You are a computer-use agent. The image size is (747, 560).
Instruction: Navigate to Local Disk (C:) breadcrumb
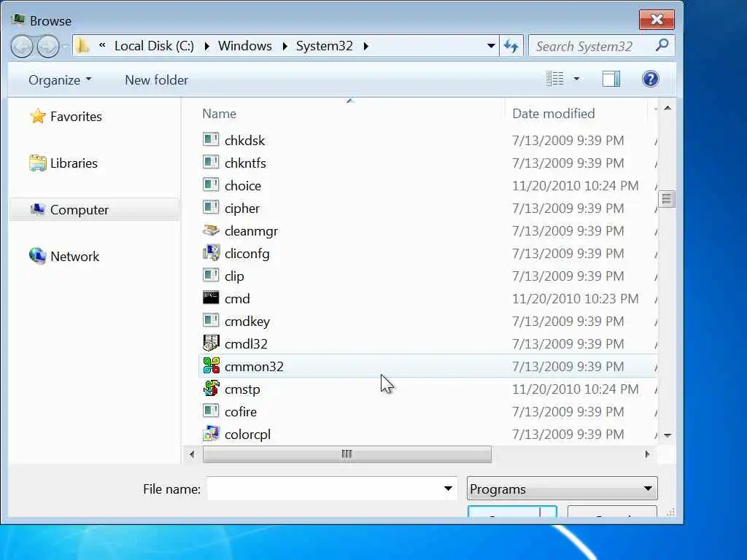pos(155,46)
